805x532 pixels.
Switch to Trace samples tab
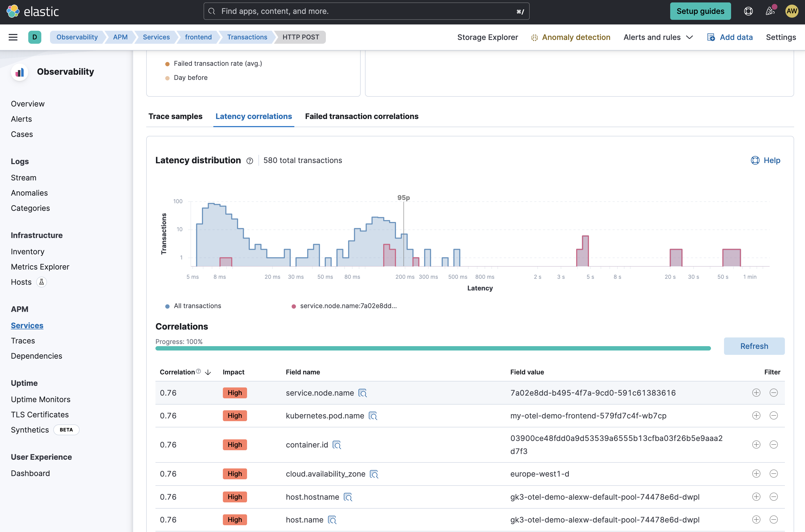click(x=176, y=116)
